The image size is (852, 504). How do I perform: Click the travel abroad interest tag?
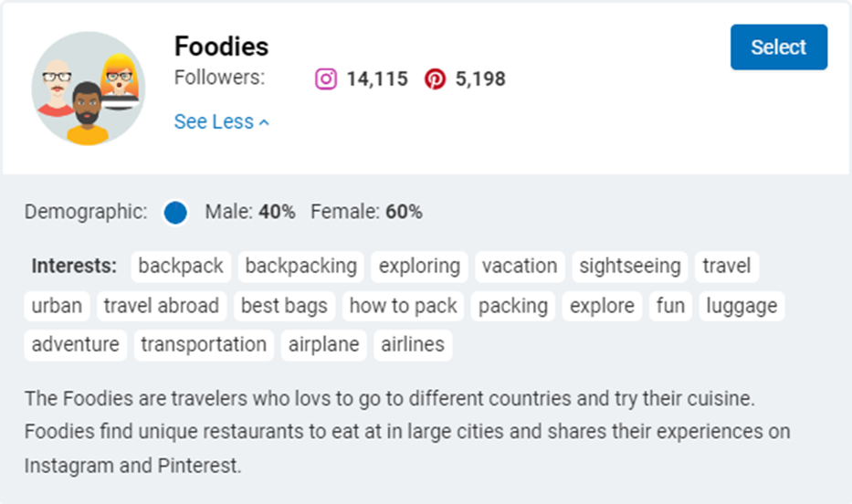pos(161,306)
